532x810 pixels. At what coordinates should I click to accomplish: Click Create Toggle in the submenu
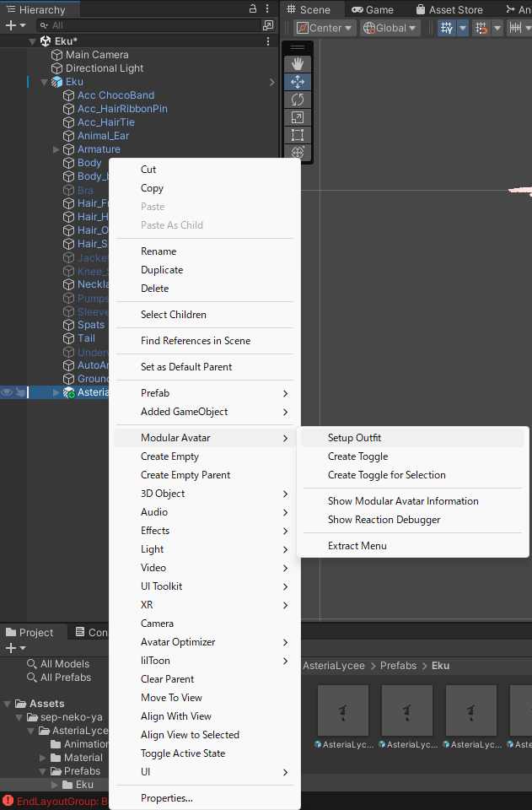click(x=357, y=456)
